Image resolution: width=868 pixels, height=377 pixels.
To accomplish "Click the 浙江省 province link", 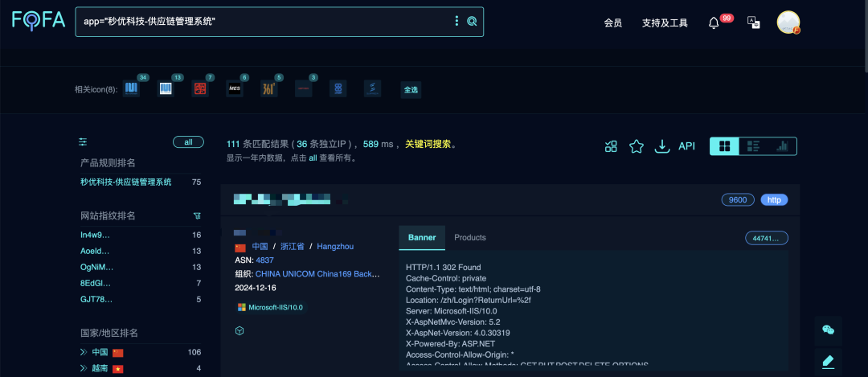I will (293, 246).
